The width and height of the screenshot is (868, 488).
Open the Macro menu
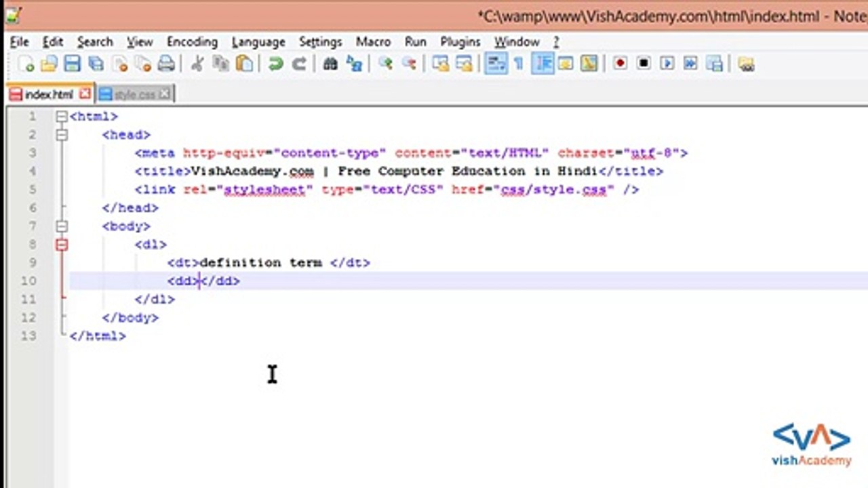point(373,42)
